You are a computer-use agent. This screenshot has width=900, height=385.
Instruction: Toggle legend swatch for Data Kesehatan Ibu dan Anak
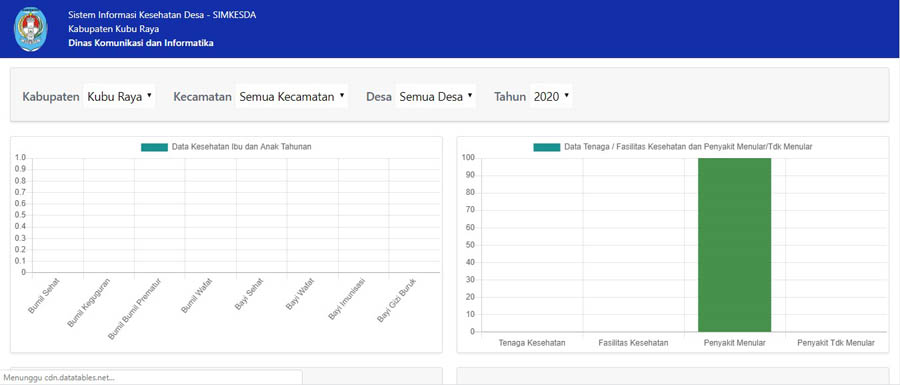154,147
